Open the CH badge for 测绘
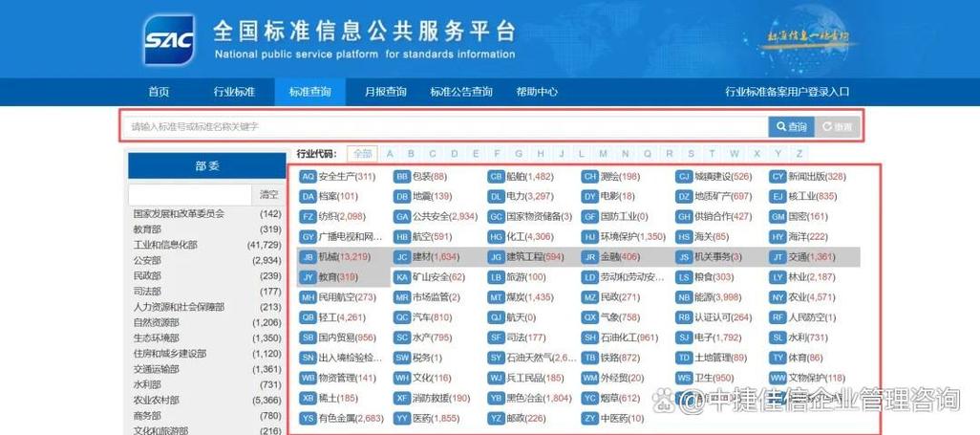The image size is (980, 435). click(x=590, y=177)
